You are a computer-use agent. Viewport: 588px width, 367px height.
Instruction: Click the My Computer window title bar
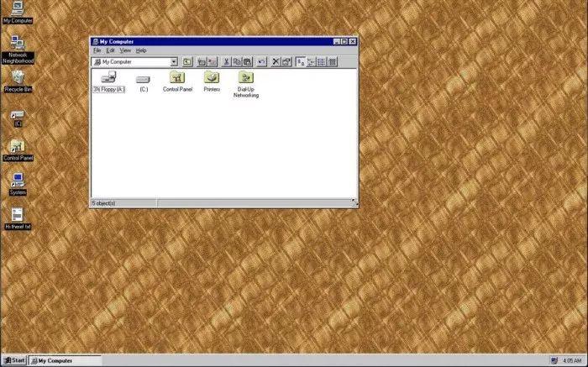click(x=223, y=42)
